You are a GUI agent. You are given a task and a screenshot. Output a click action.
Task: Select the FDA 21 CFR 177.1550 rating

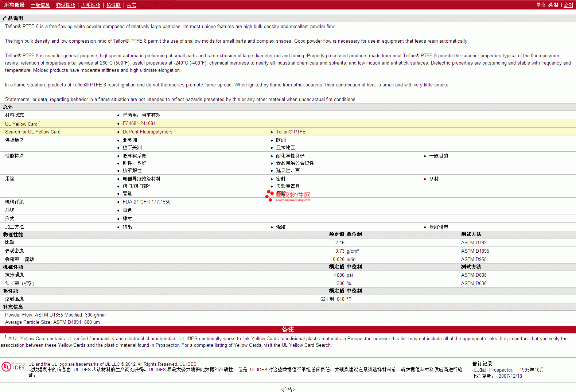point(147,202)
